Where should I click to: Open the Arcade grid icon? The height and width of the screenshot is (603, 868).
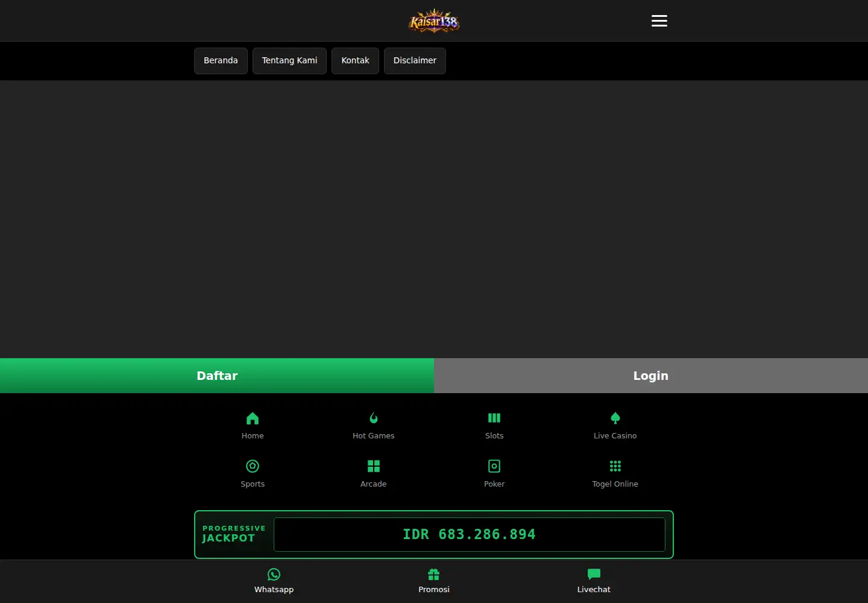pos(374,466)
